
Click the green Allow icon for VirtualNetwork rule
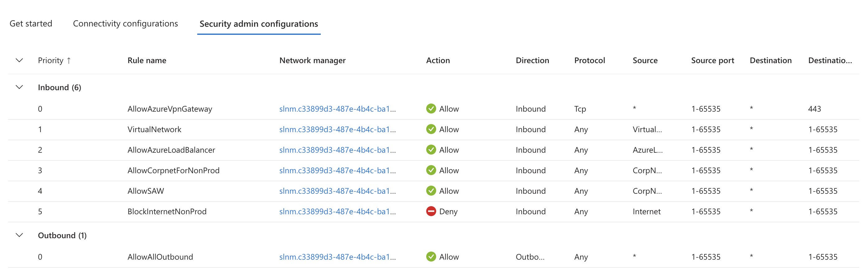coord(431,129)
